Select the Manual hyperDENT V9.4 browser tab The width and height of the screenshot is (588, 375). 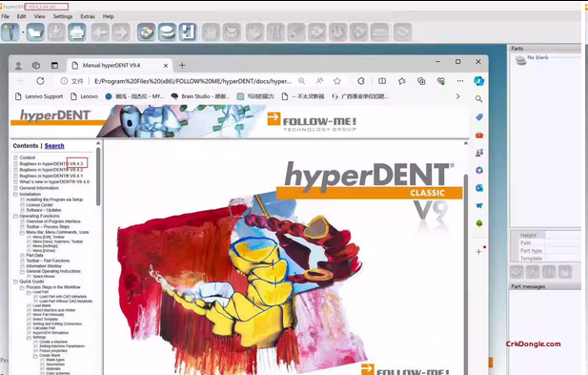point(120,65)
